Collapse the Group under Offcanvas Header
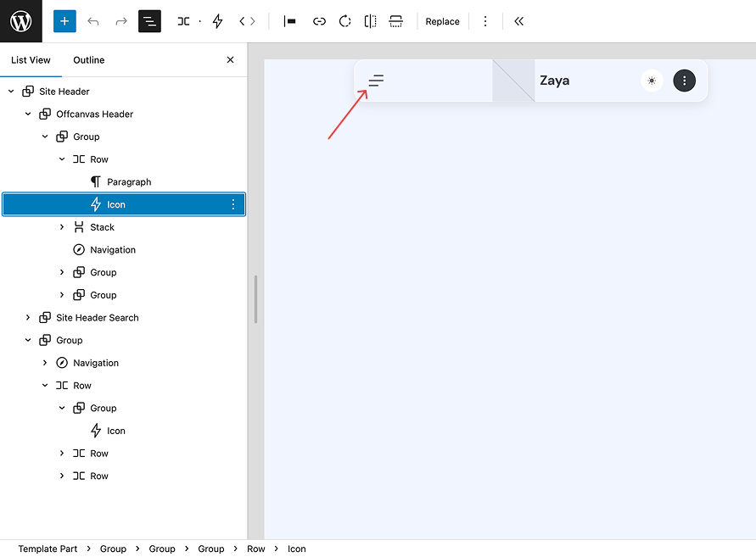Image resolution: width=756 pixels, height=557 pixels. click(x=45, y=136)
